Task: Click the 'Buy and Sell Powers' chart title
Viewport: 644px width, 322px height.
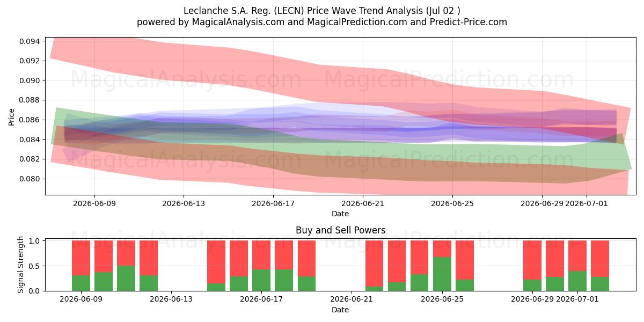Action: (340, 230)
